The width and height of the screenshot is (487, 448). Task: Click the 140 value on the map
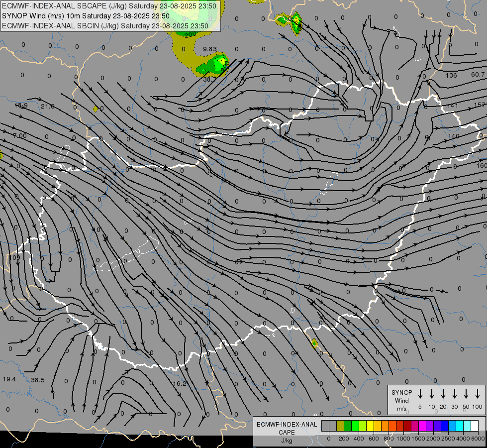pos(454,136)
